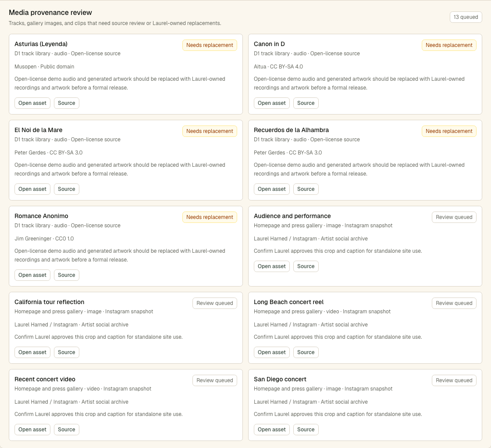This screenshot has height=448, width=491.
Task: View Source for Audience and performance
Action: click(306, 266)
